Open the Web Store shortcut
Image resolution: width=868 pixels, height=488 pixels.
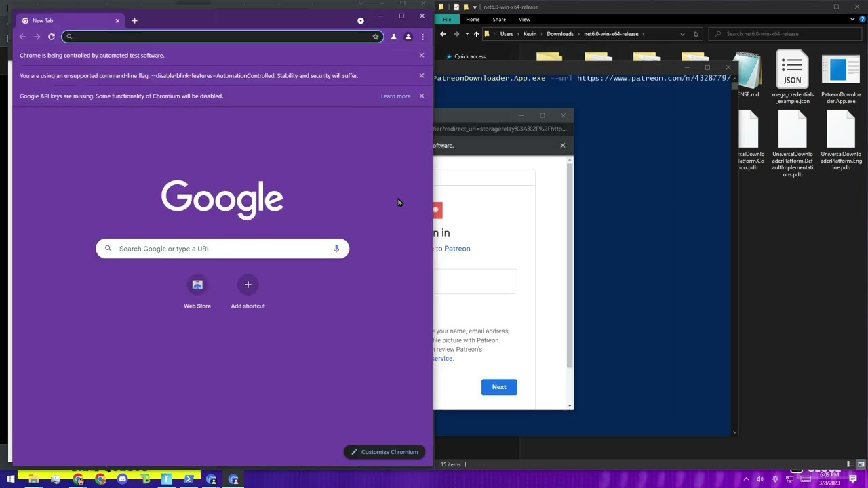click(197, 291)
